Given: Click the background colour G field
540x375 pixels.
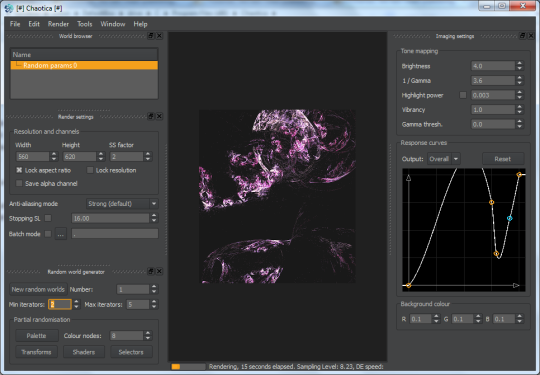Looking at the screenshot, I should tap(463, 319).
